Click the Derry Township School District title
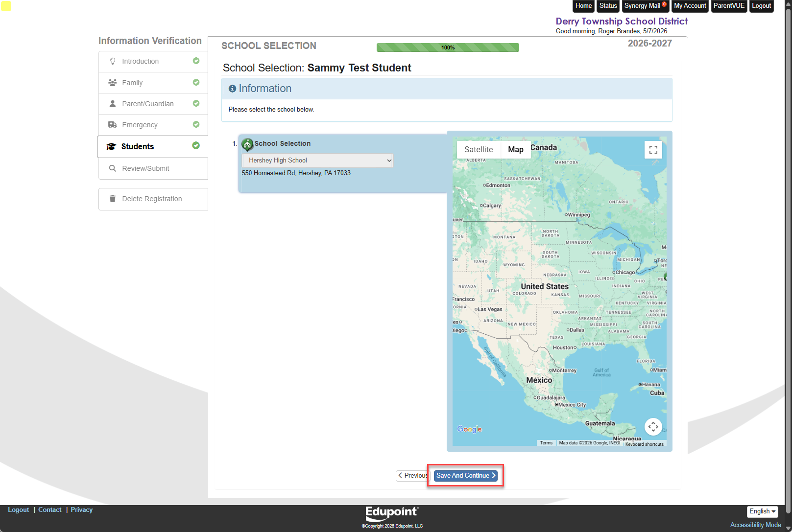This screenshot has width=792, height=532. [x=622, y=21]
